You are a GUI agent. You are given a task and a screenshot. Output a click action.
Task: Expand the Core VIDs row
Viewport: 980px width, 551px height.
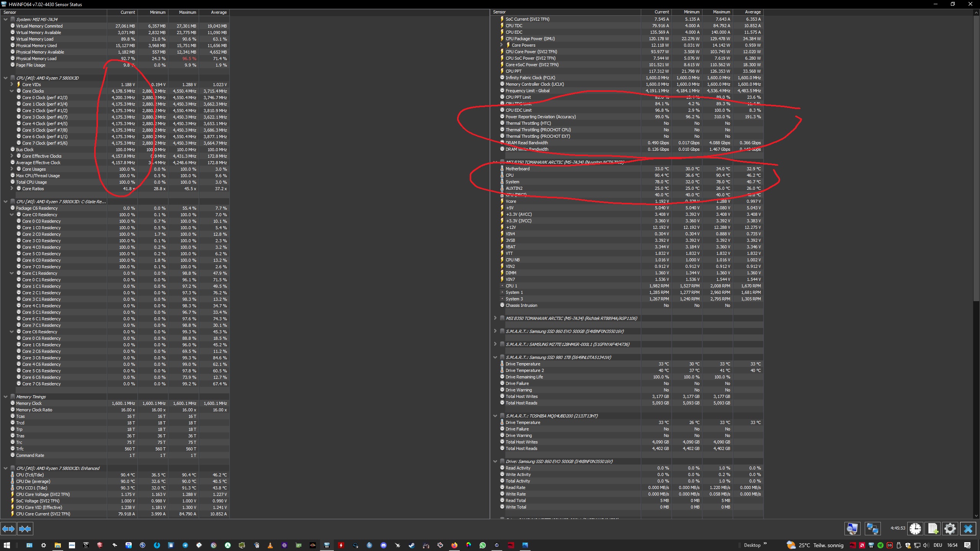coord(11,85)
